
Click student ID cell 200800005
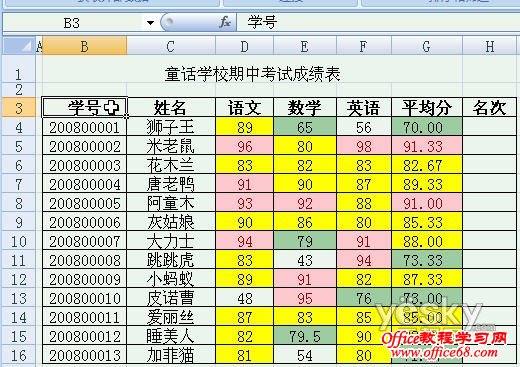tap(85, 203)
